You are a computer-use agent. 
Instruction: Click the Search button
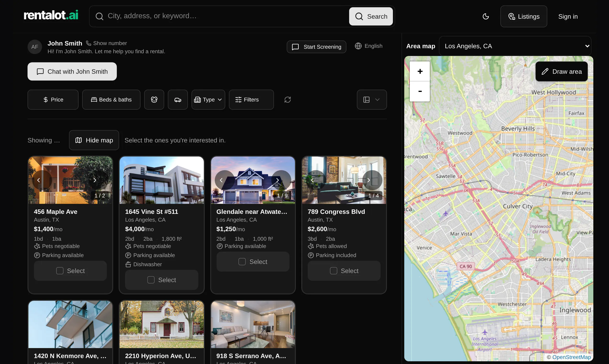pos(371,17)
